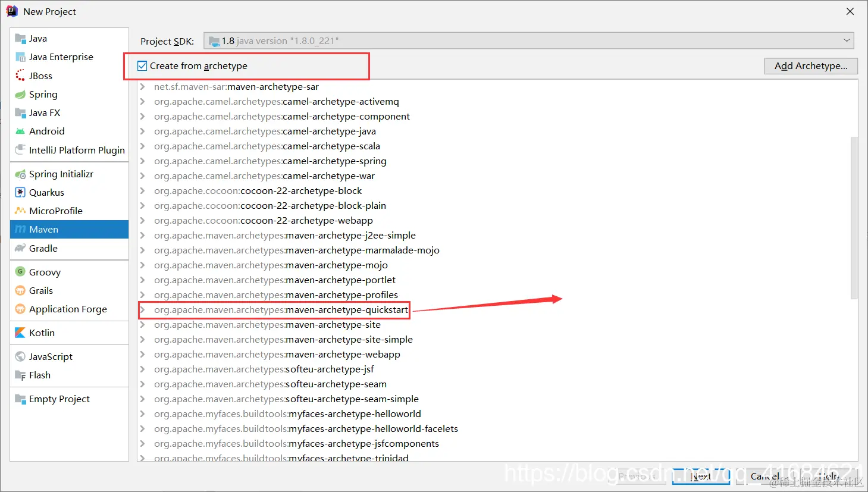Click the Spring leaf icon
The image size is (868, 492).
click(20, 94)
